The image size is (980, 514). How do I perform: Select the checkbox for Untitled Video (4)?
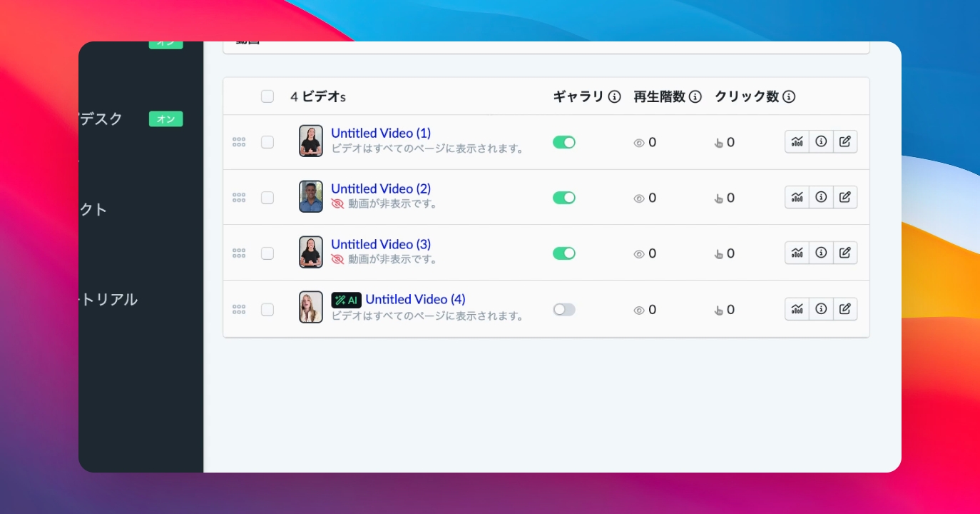[267, 309]
